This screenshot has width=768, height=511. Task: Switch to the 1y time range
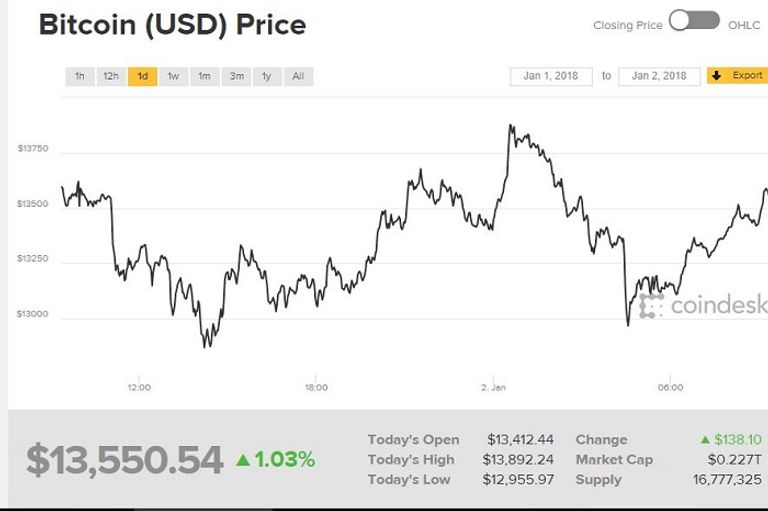(267, 76)
